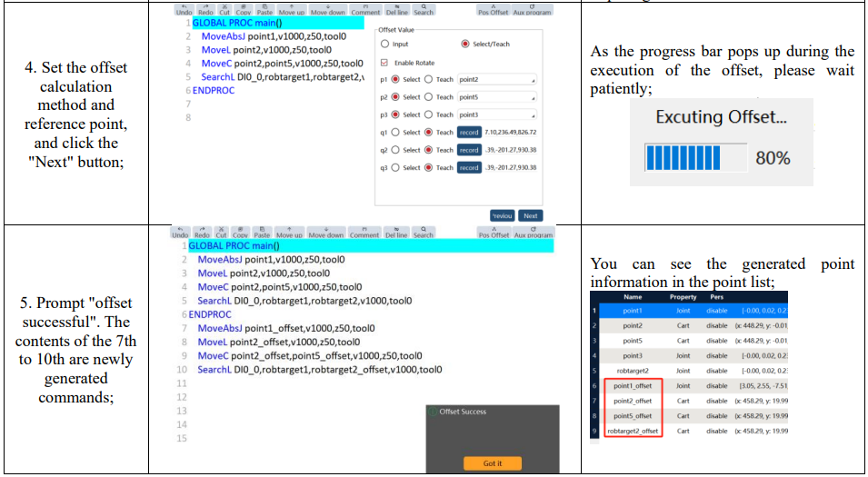Click the record button for q2

click(x=469, y=150)
